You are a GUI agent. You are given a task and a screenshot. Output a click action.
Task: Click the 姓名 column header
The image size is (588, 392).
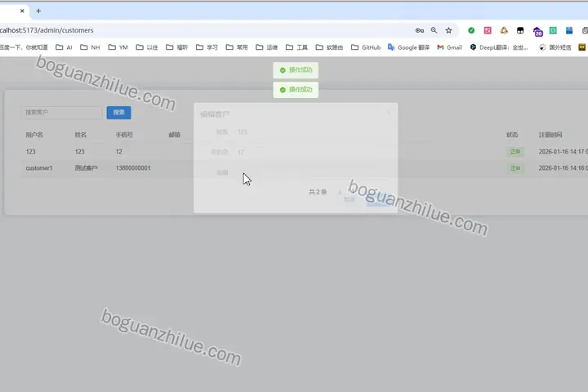point(81,135)
